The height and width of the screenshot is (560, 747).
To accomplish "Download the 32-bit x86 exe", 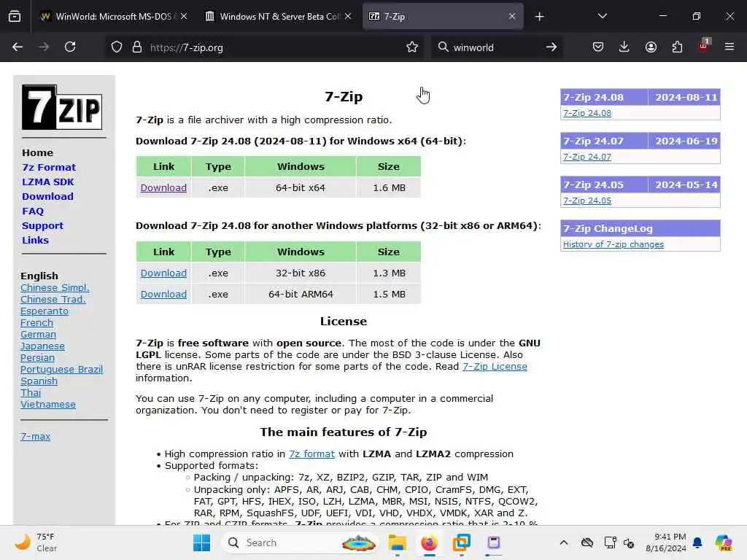I will [163, 273].
